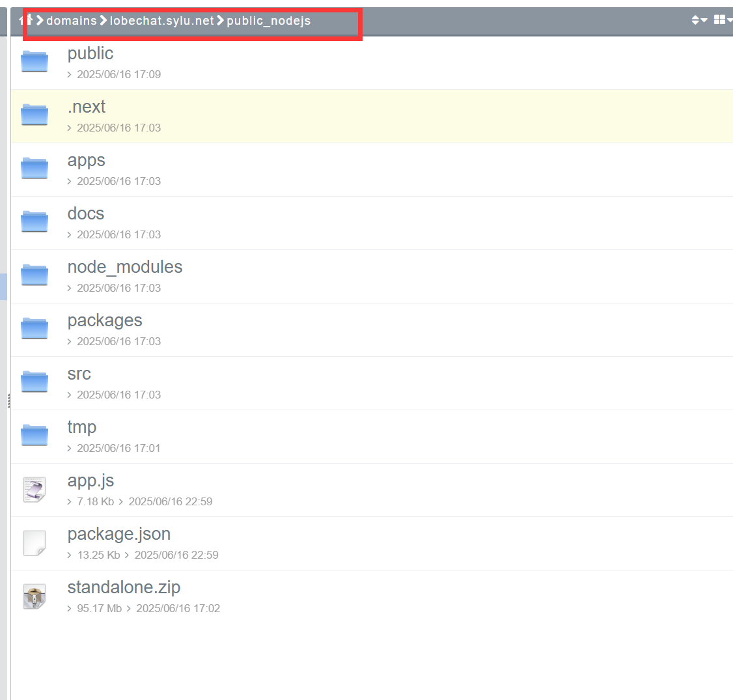This screenshot has width=733, height=700.
Task: Click the left panel resize handle dots
Action: (x=8, y=400)
